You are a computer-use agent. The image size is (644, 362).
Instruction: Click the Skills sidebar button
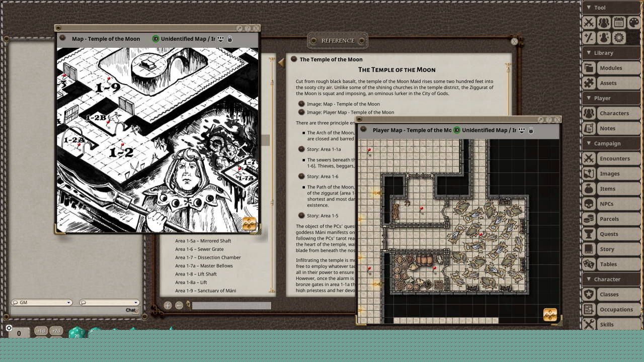(x=618, y=324)
